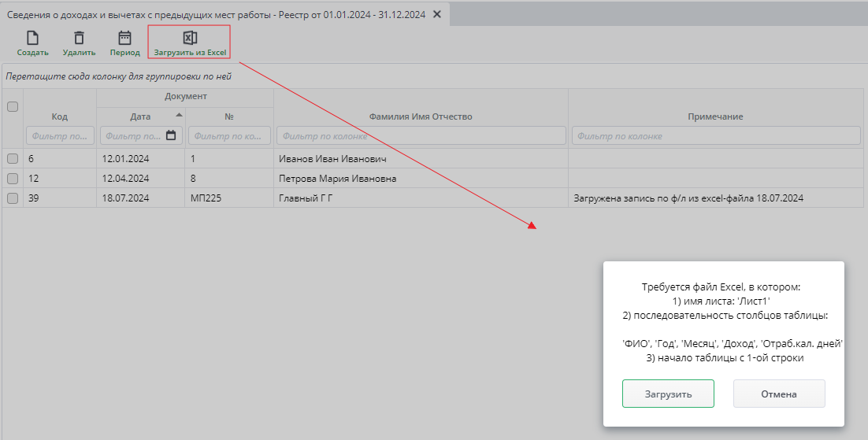
Task: Click the № column filter field
Action: pyautogui.click(x=229, y=135)
